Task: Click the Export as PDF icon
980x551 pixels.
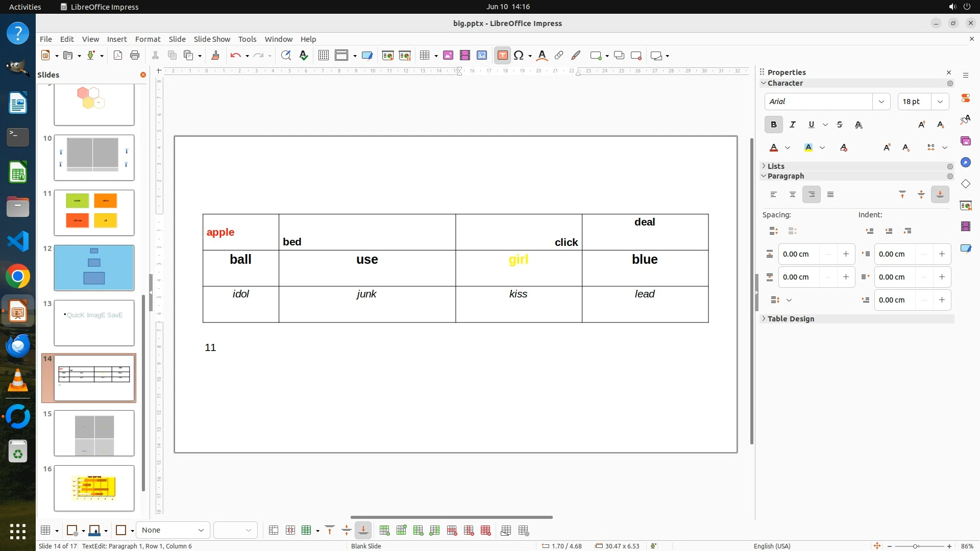Action: click(118, 56)
